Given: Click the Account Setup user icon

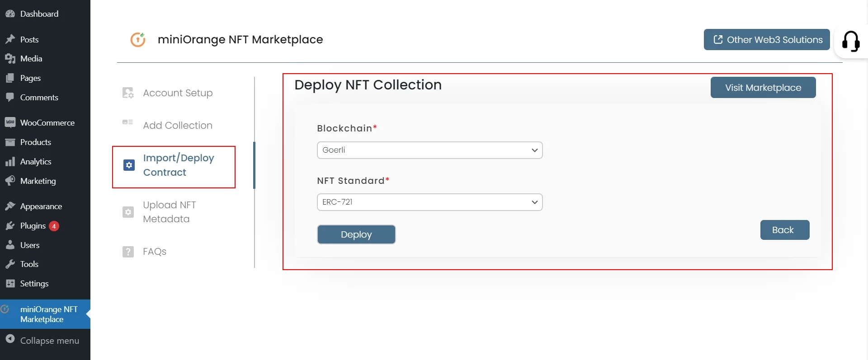Looking at the screenshot, I should (x=128, y=93).
